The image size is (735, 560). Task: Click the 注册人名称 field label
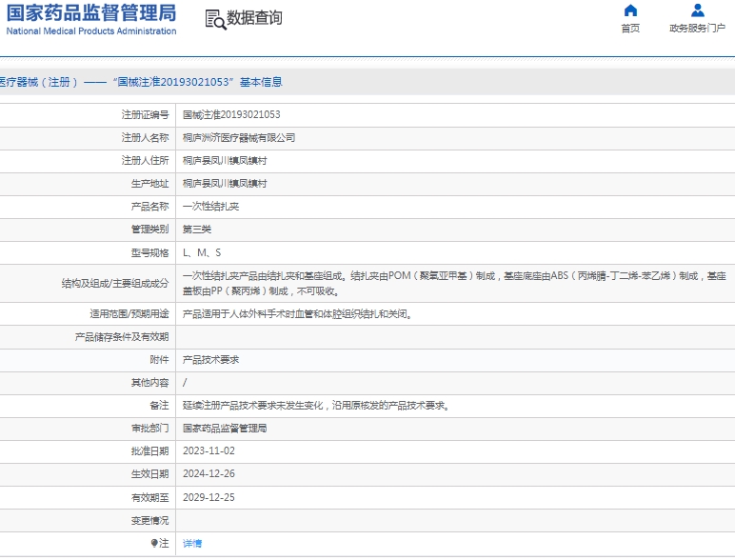pos(145,137)
